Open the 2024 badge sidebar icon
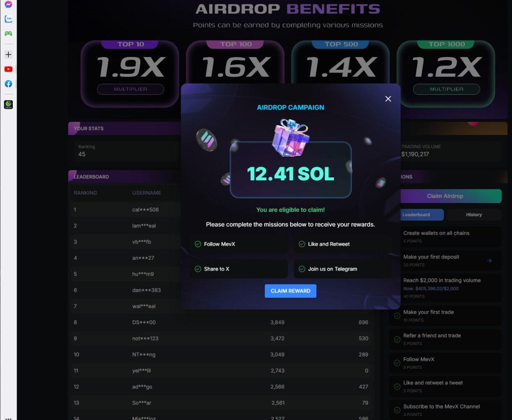The height and width of the screenshot is (420, 512). point(8,104)
